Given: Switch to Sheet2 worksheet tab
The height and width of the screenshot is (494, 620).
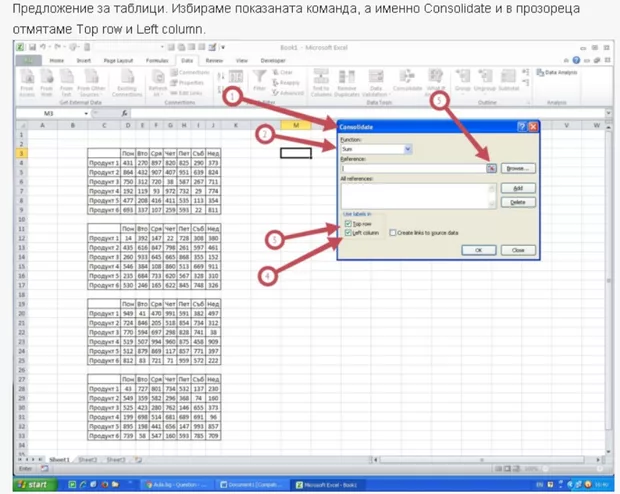Looking at the screenshot, I should coord(87,460).
